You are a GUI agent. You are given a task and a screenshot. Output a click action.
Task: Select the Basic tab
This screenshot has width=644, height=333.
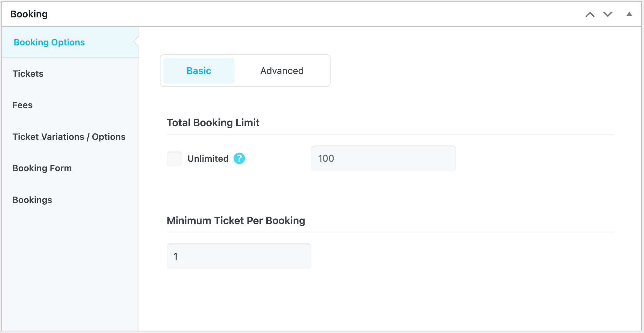(199, 71)
